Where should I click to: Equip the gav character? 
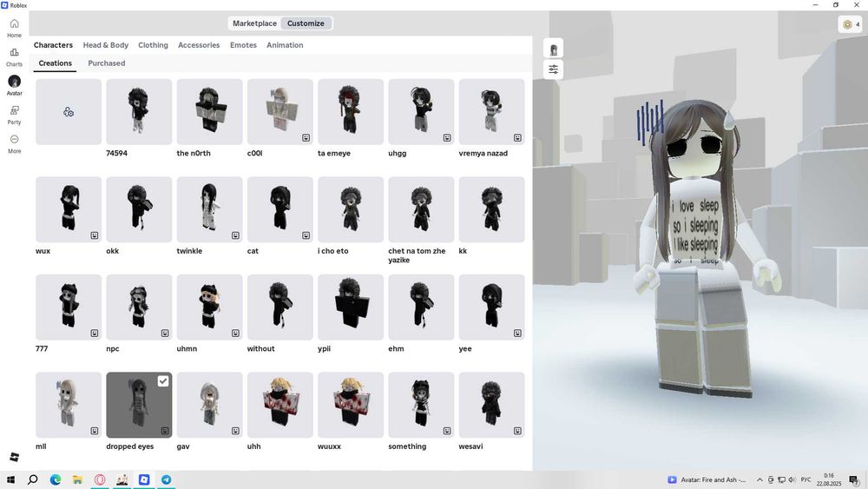point(210,405)
